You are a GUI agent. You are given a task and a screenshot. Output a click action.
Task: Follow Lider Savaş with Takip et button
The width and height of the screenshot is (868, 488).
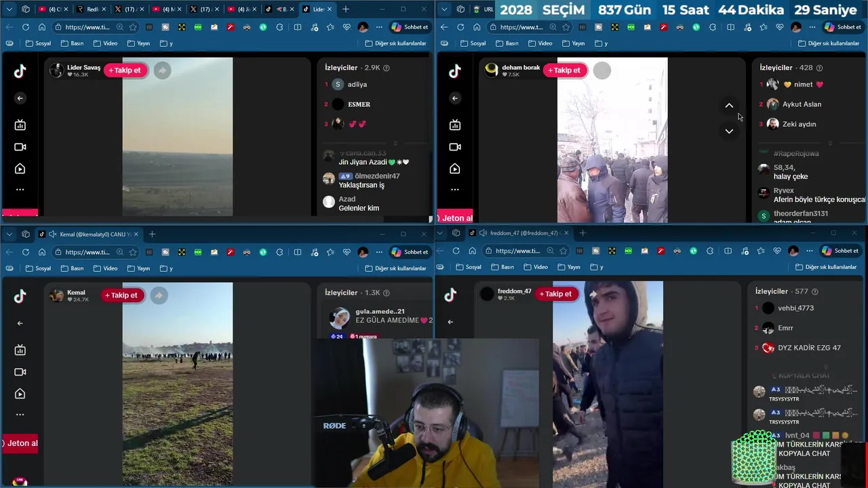coord(125,70)
